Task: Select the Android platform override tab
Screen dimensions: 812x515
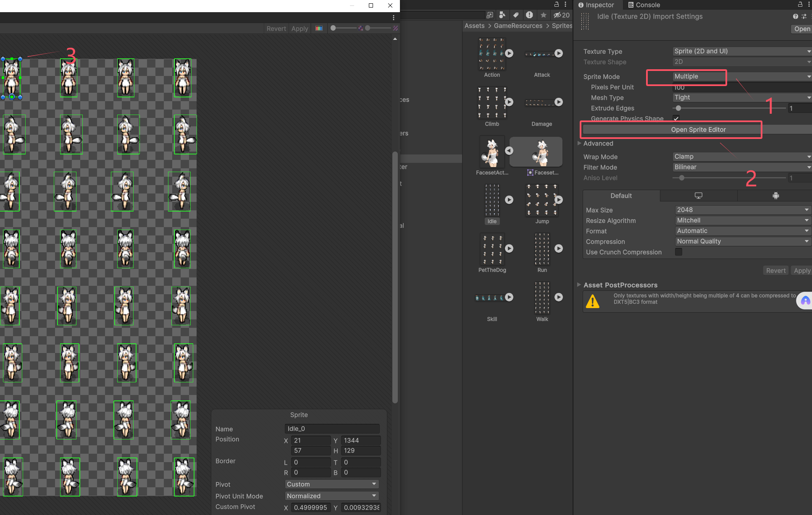Action: 775,196
